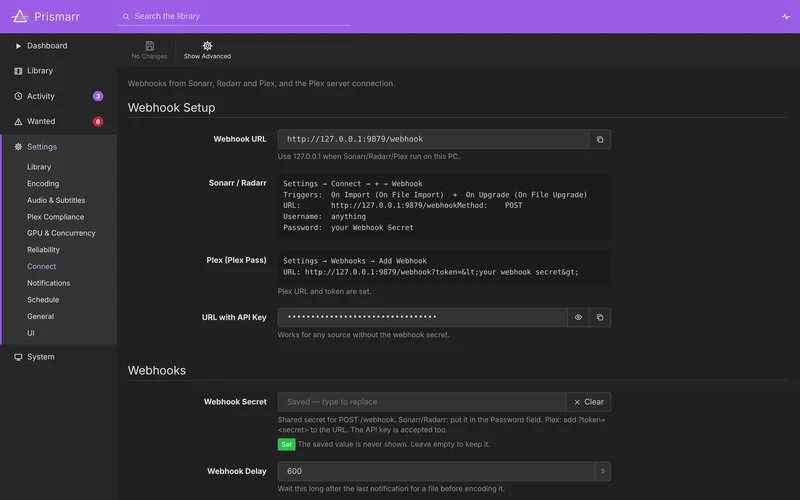Click the System monitor icon

coord(18,357)
